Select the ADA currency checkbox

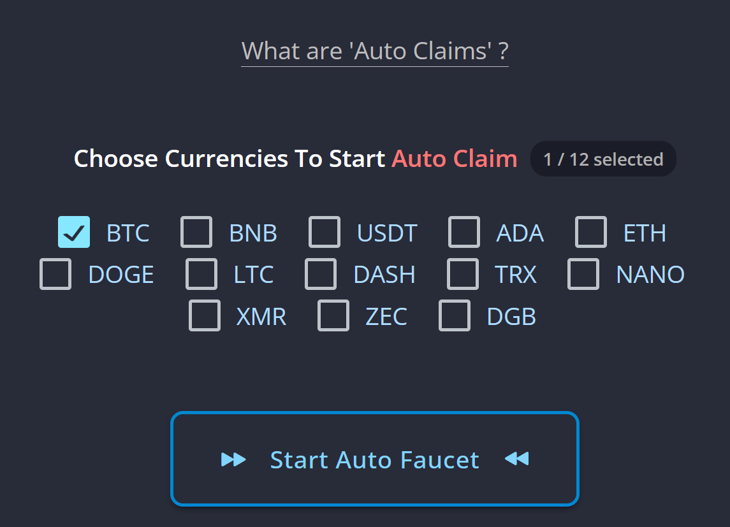click(x=464, y=233)
